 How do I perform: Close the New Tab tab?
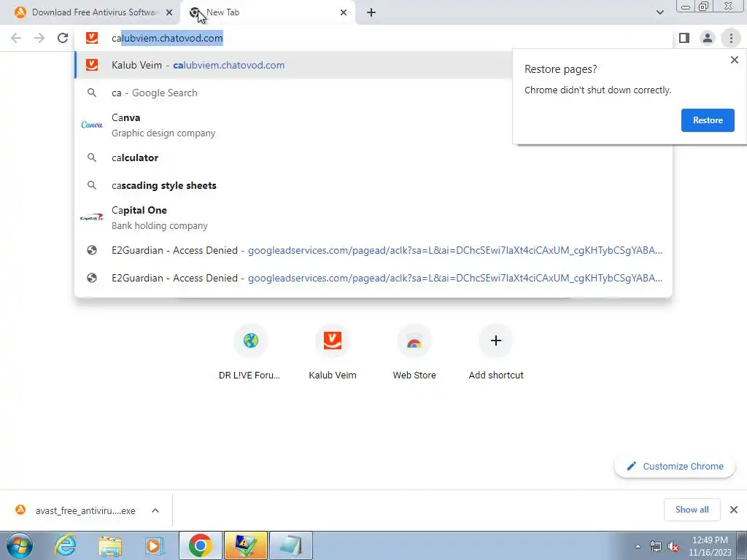click(344, 13)
